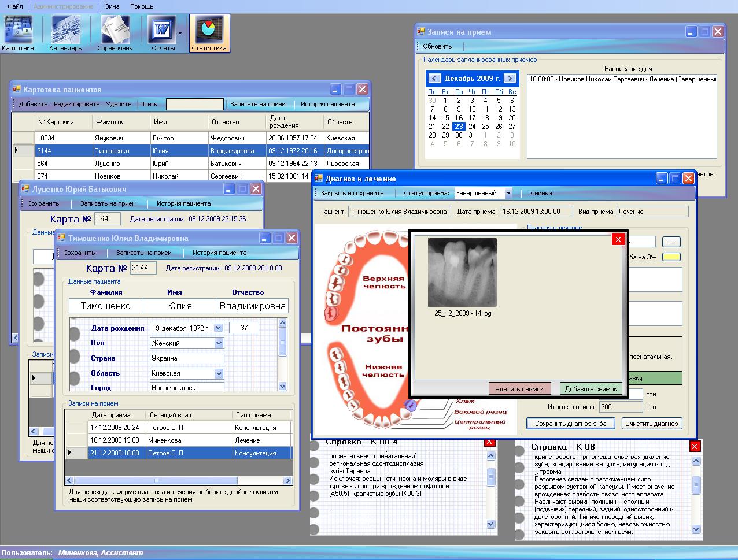Go to previous month in calendar
Screen dimensions: 738x560
point(434,79)
